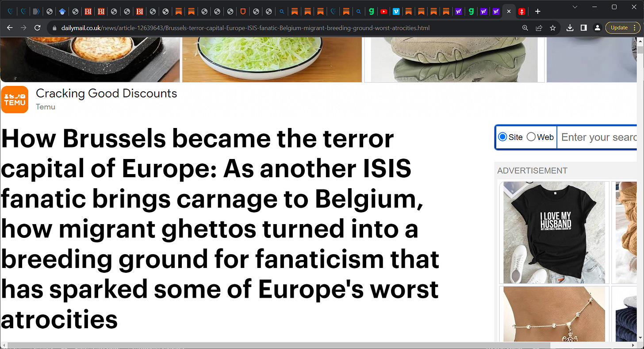This screenshot has width=644, height=349.
Task: Select the Web search radio button
Action: click(x=531, y=137)
